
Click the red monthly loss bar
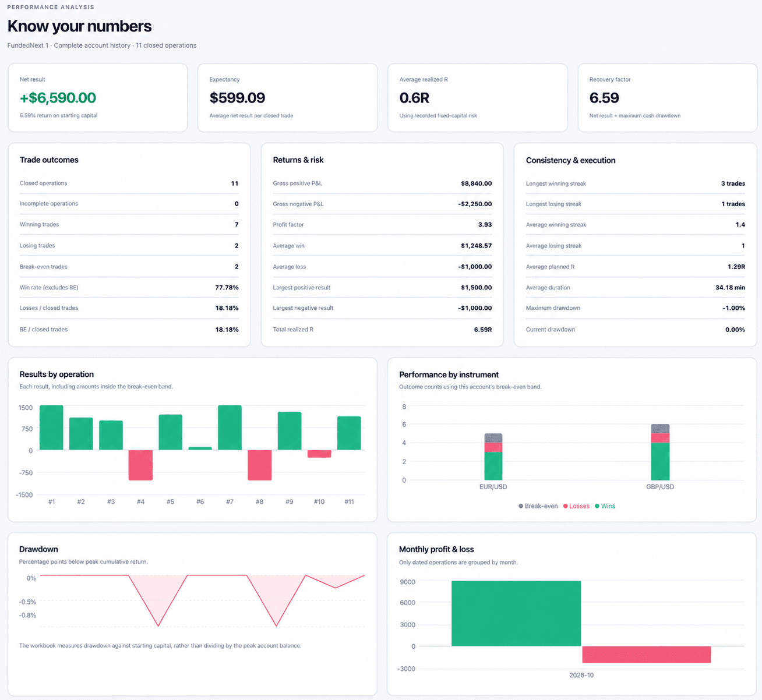tap(647, 654)
